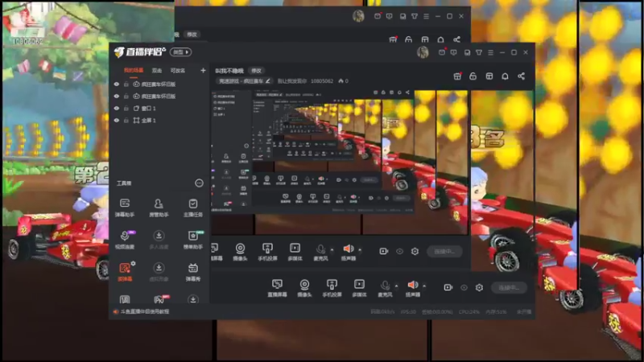Click layout grid icon in front window header

(489, 76)
